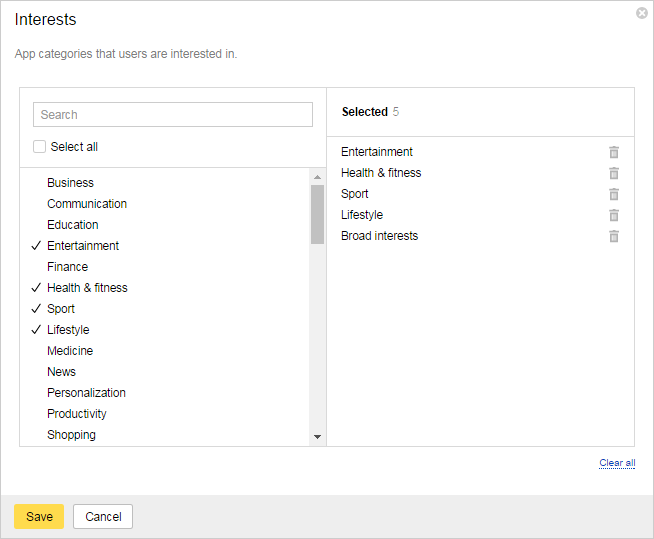The image size is (654, 539).
Task: Delete Health & fitness from selected list
Action: [x=614, y=173]
